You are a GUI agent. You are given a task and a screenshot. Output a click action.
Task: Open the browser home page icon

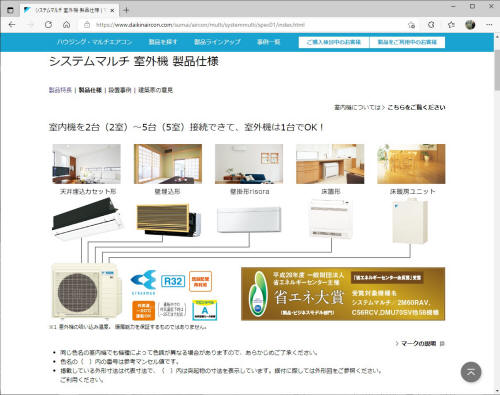pos(67,25)
